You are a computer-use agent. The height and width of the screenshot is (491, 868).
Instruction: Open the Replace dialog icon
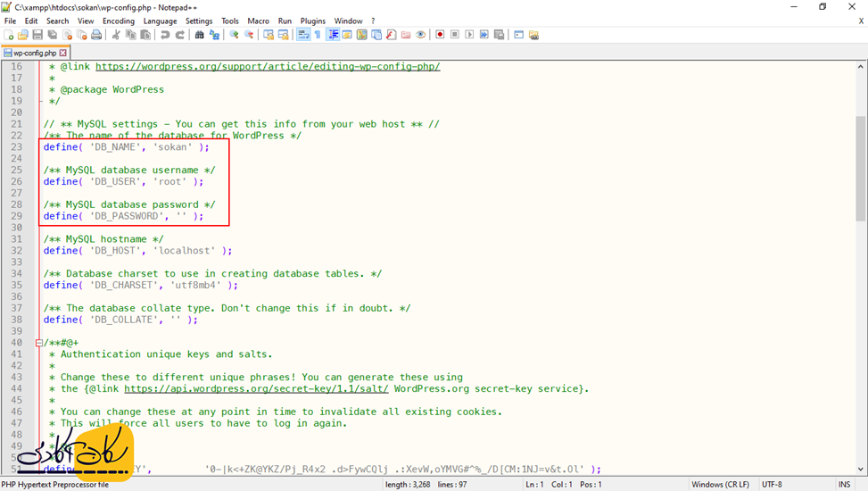tap(214, 35)
